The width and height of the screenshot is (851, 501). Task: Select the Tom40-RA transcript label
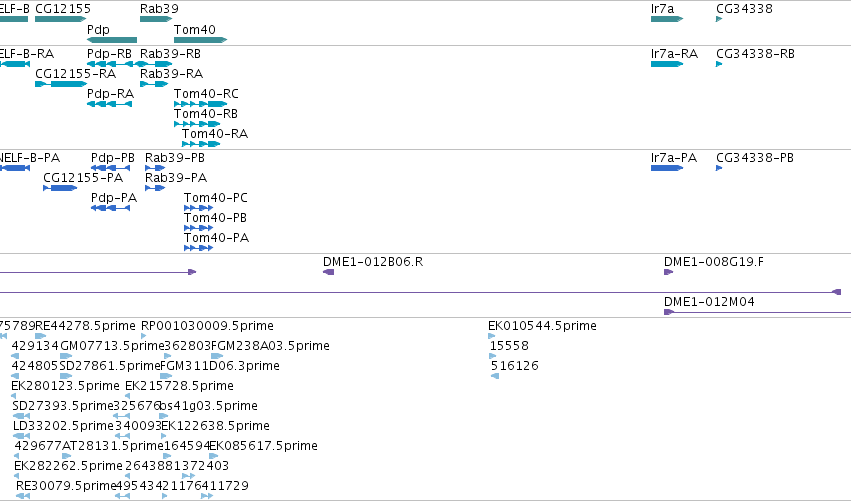(x=215, y=134)
